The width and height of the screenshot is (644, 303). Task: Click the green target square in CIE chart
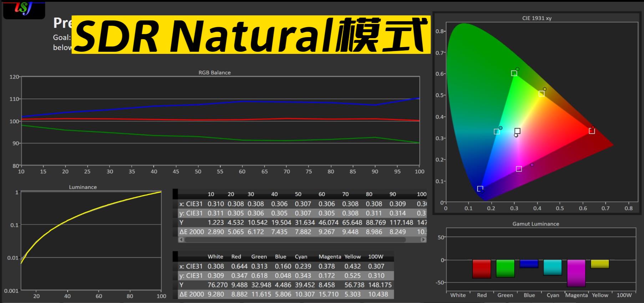[514, 73]
